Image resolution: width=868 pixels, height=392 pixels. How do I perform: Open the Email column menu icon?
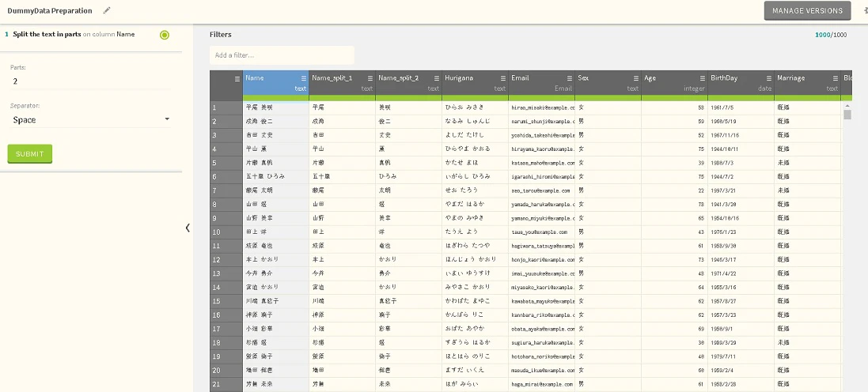(x=569, y=78)
